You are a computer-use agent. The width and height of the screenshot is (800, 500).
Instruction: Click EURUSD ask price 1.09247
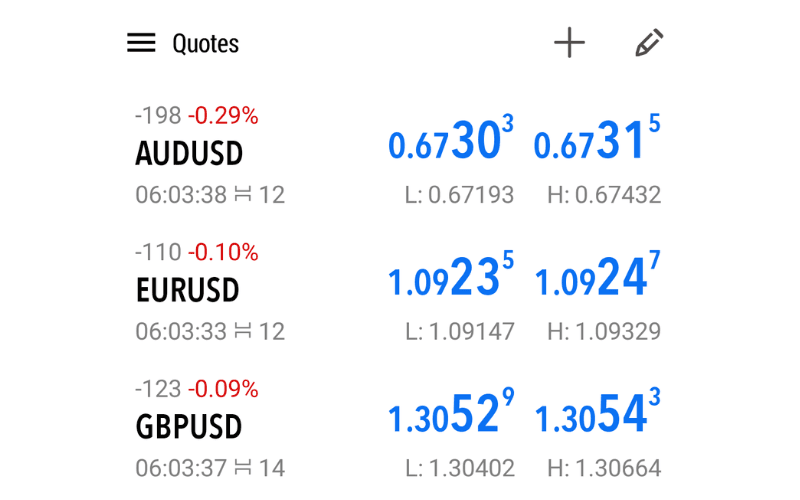tap(597, 279)
